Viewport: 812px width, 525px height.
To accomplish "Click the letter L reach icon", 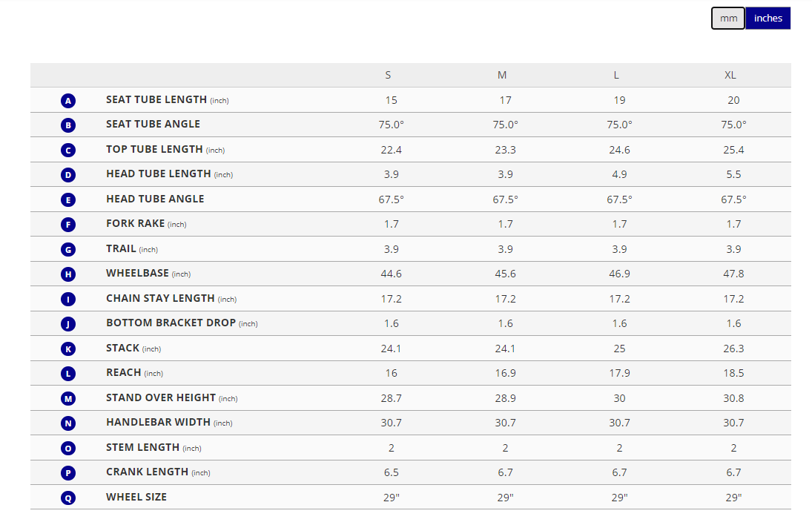I will click(x=68, y=374).
